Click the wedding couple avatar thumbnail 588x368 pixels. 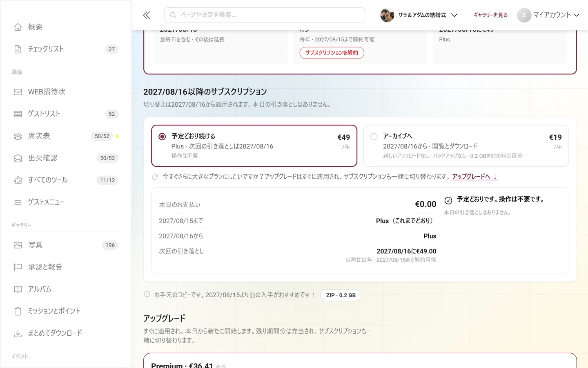point(387,15)
